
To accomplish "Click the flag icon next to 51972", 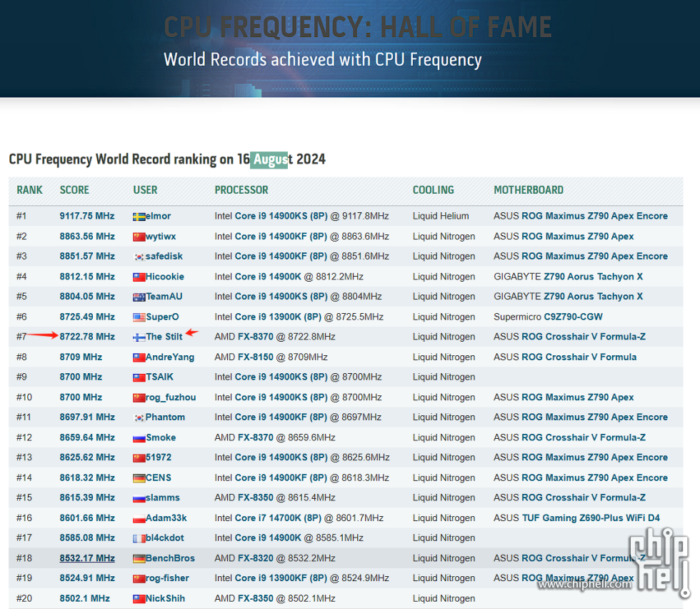I will click(139, 458).
